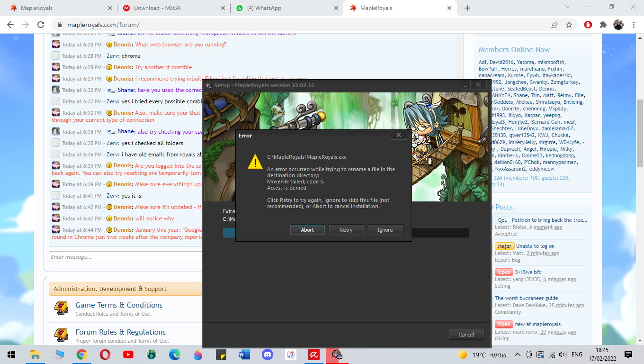Open the Game Terms & Conditions forum
This screenshot has width=644, height=364.
click(x=119, y=305)
